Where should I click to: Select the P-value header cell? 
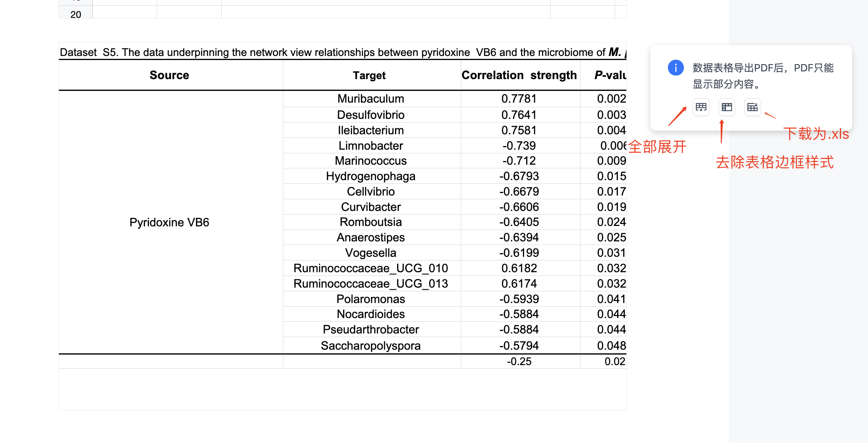point(604,75)
